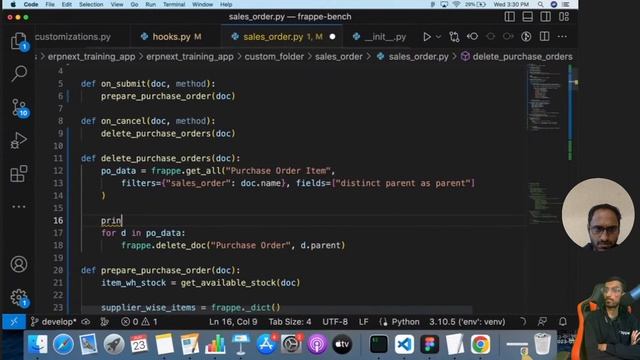The width and height of the screenshot is (640, 360).
Task: Open feedback icon in status bar
Action: [542, 322]
